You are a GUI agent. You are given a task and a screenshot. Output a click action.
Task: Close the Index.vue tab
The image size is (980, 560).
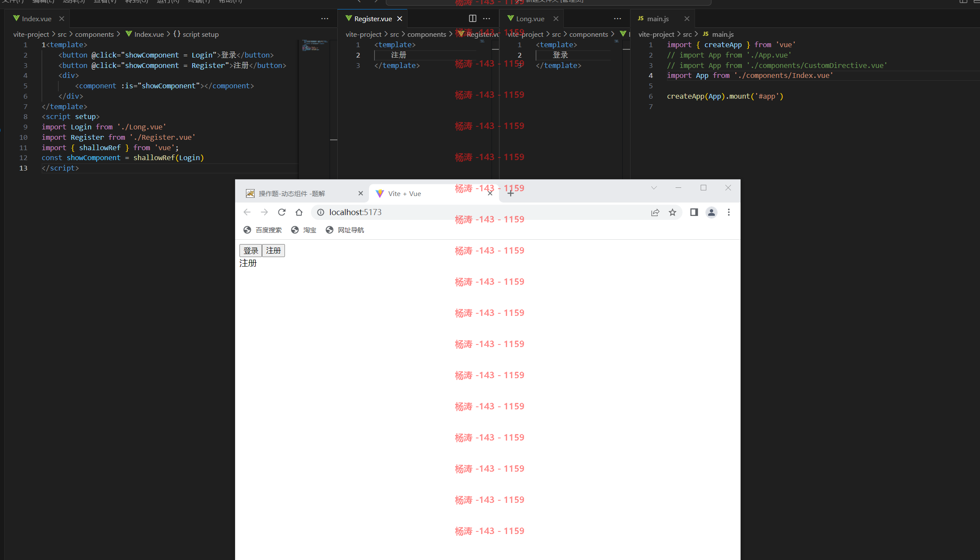[x=61, y=19]
